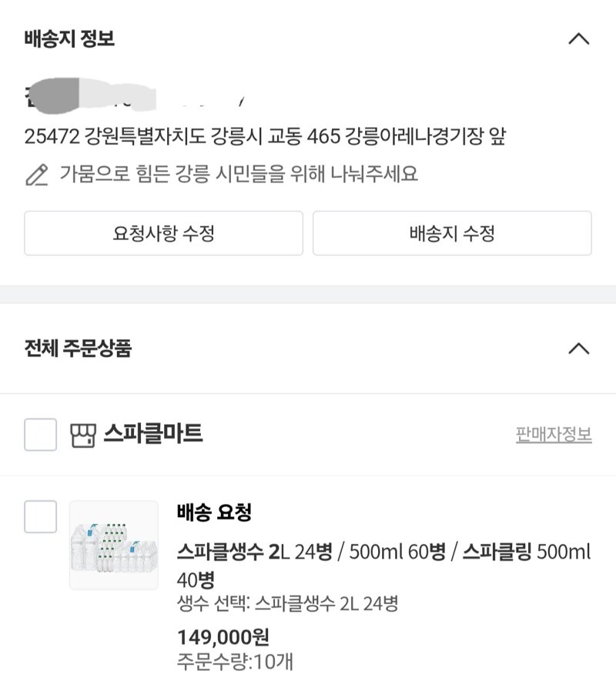Check the 스파클마트 seller checkbox
Screen dimensions: 616x688
point(40,434)
